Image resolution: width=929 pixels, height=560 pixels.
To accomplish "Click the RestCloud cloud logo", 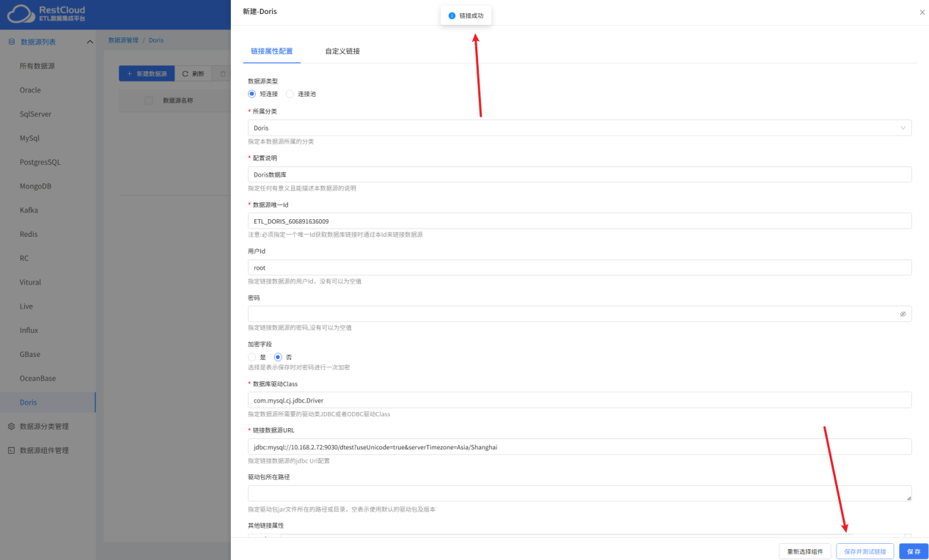I will pyautogui.click(x=21, y=13).
